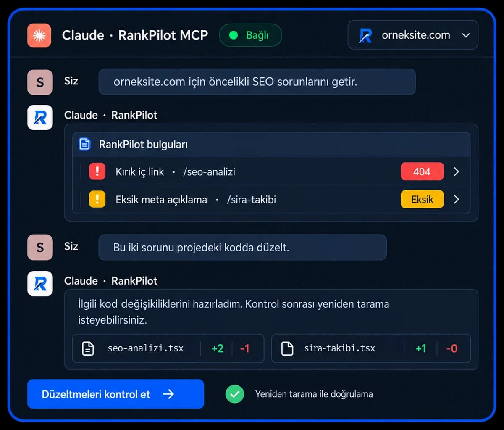504x430 pixels.
Task: Open the Eksik meta açıklama /sira-takibi finding
Action: [271, 199]
